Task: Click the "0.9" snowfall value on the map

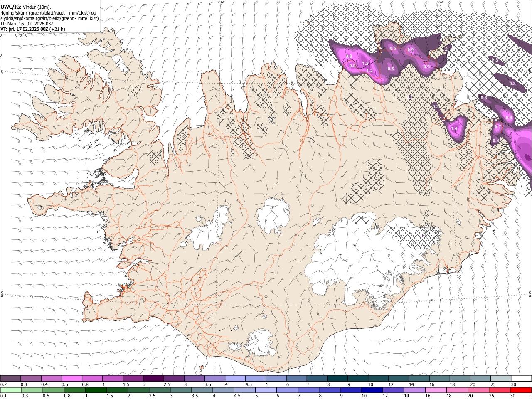Action: coord(352,66)
